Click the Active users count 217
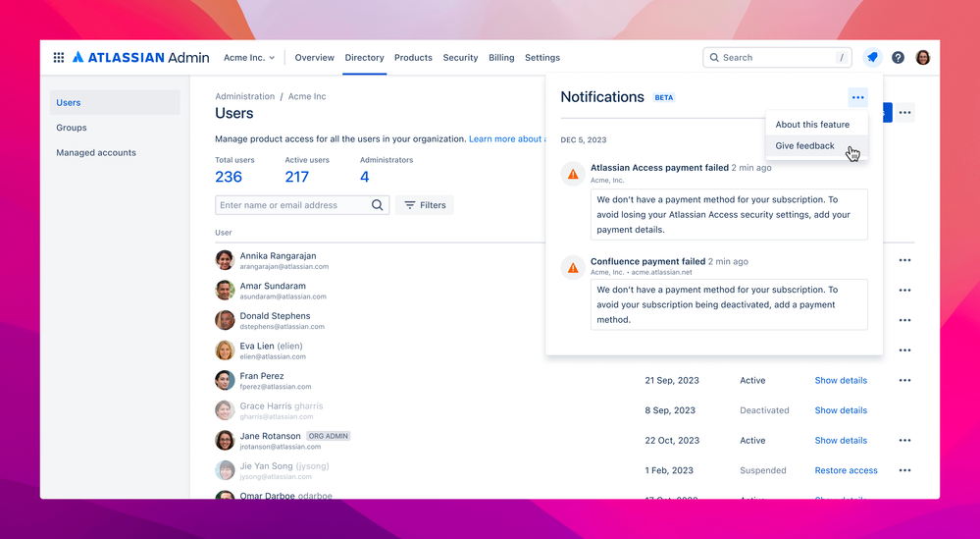The width and height of the screenshot is (980, 539). (x=297, y=177)
